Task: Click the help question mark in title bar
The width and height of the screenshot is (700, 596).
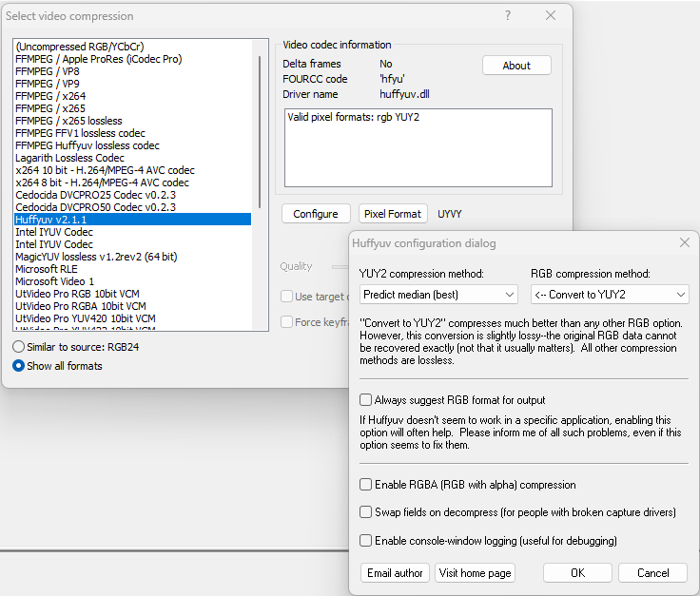Action: [508, 15]
